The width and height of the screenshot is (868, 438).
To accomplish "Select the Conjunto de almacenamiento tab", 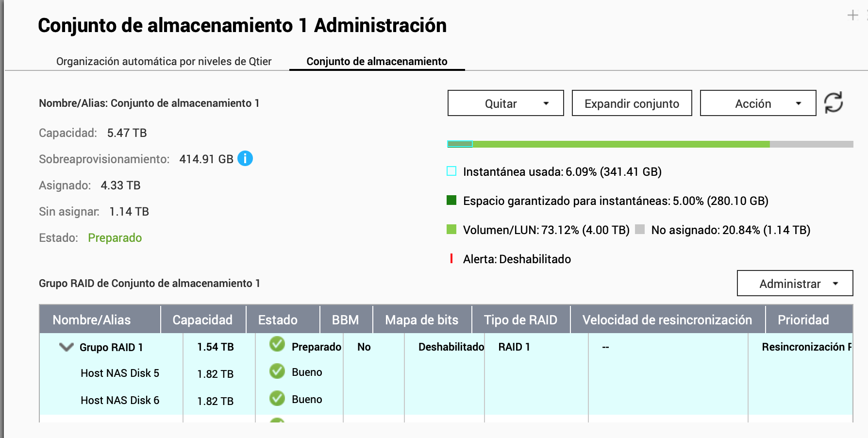I will tap(377, 61).
